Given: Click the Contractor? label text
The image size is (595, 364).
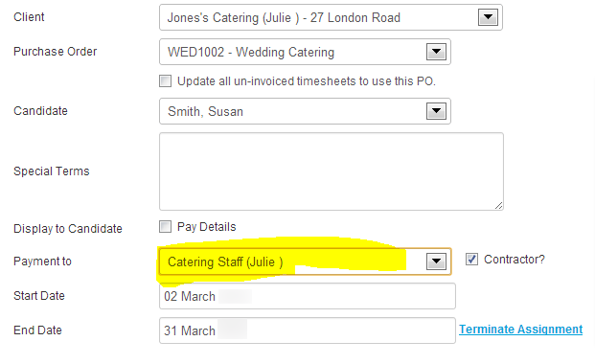Looking at the screenshot, I should (515, 260).
